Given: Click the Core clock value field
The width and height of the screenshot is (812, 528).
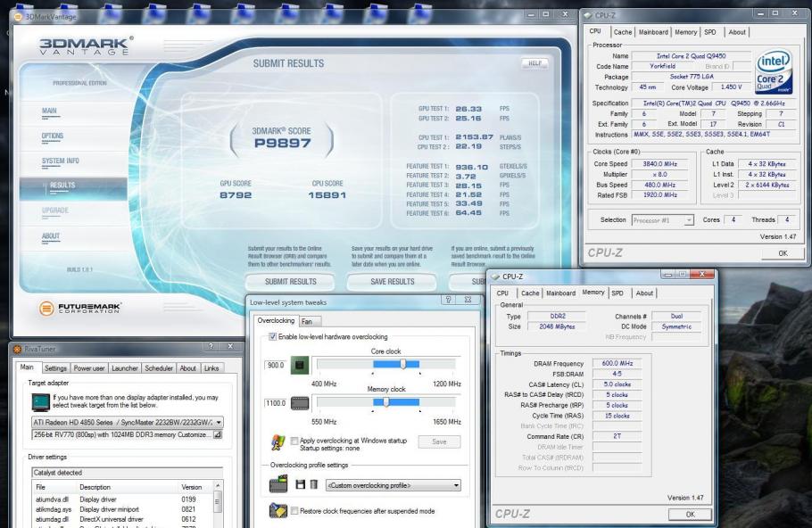Looking at the screenshot, I should click(276, 366).
